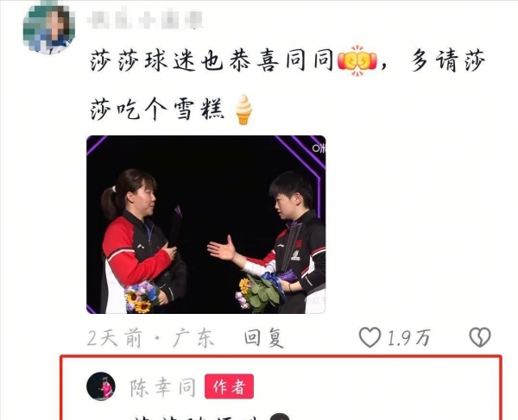Click the ice cream cone emoji
This screenshot has width=518, height=420.
click(x=243, y=110)
